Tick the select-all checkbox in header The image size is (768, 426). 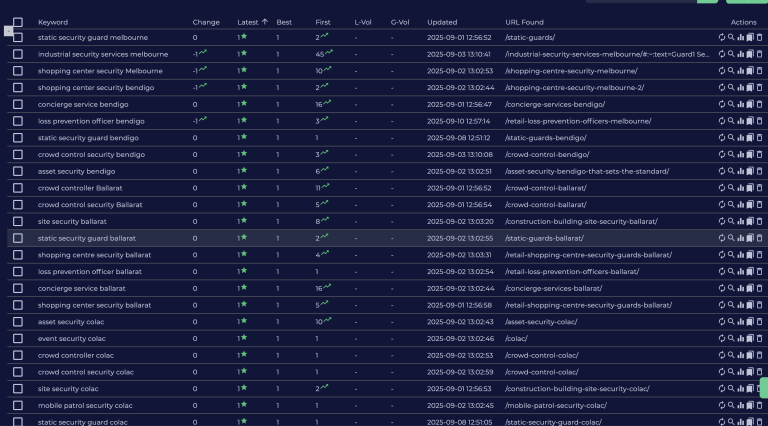17,21
